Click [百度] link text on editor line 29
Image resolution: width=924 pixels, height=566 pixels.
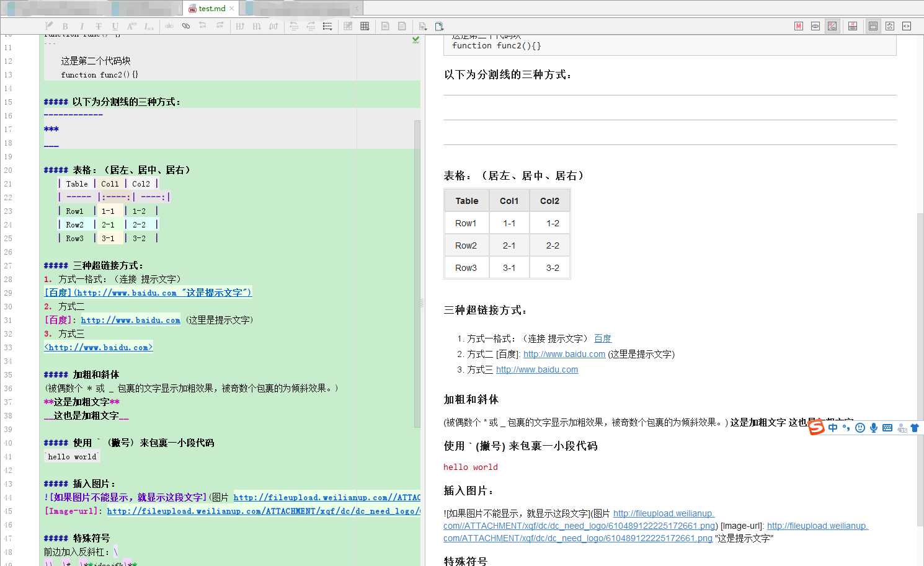pyautogui.click(x=58, y=293)
